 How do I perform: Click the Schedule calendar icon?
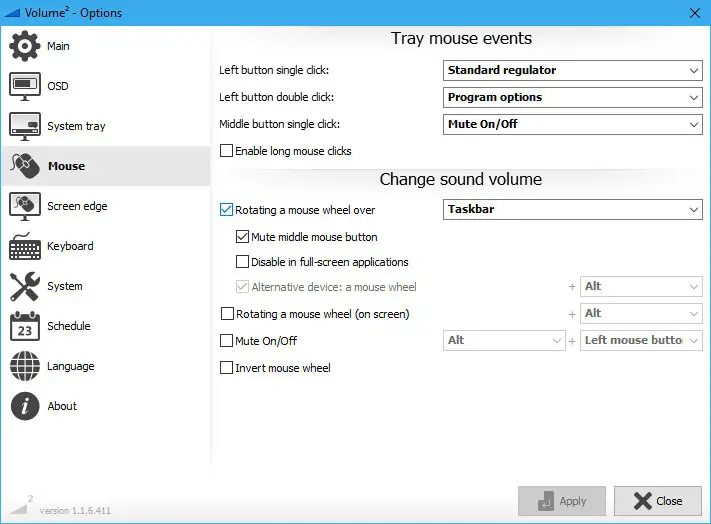coord(24,326)
